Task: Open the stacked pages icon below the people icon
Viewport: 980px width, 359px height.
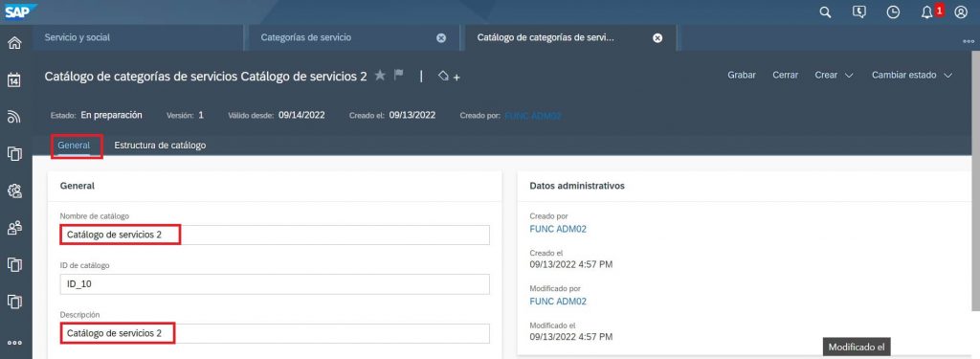Action: [x=14, y=264]
